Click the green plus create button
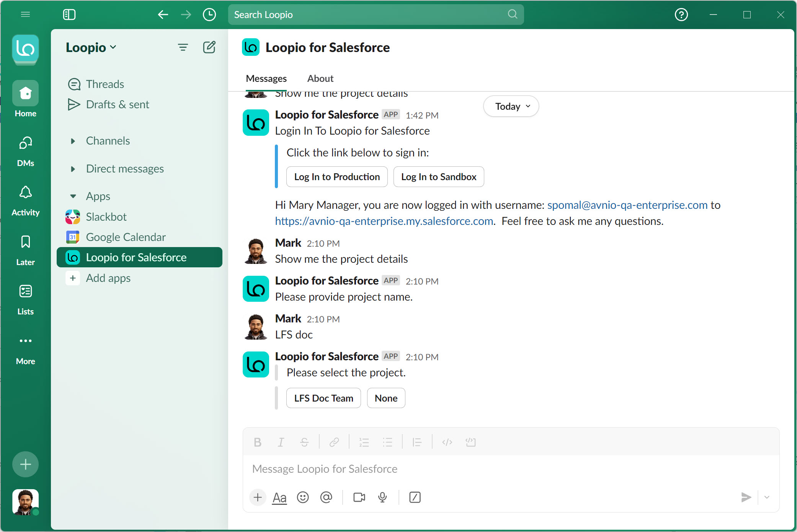Viewport: 797px width, 532px height. point(25,464)
